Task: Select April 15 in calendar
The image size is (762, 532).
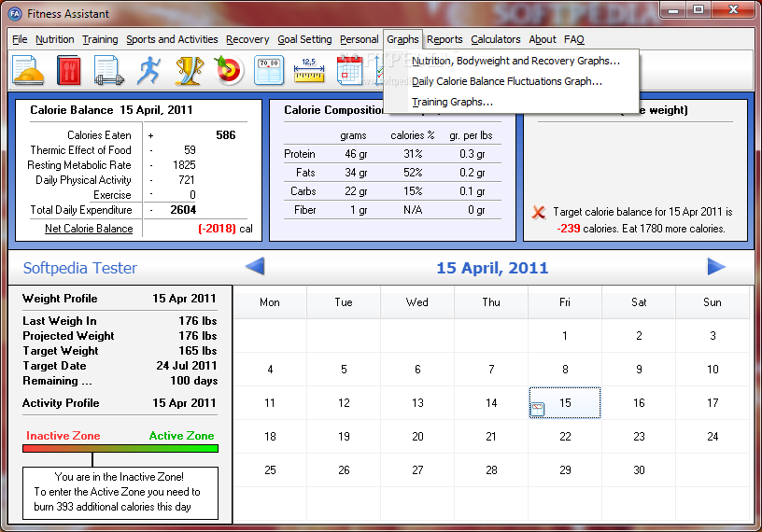Action: point(565,403)
